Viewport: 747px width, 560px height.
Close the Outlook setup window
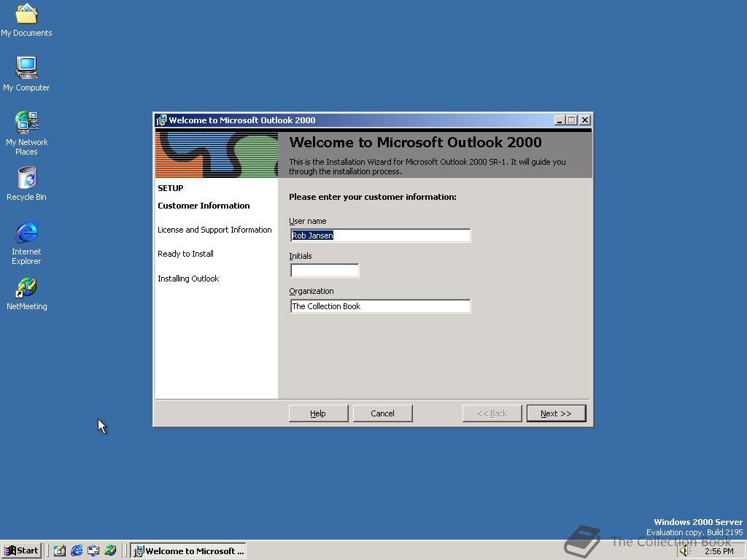coord(585,120)
